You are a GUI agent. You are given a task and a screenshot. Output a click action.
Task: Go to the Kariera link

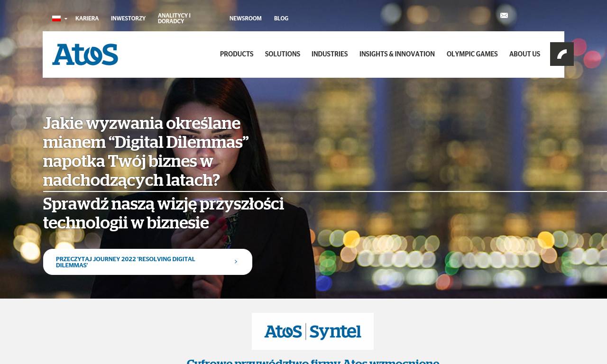tap(87, 19)
